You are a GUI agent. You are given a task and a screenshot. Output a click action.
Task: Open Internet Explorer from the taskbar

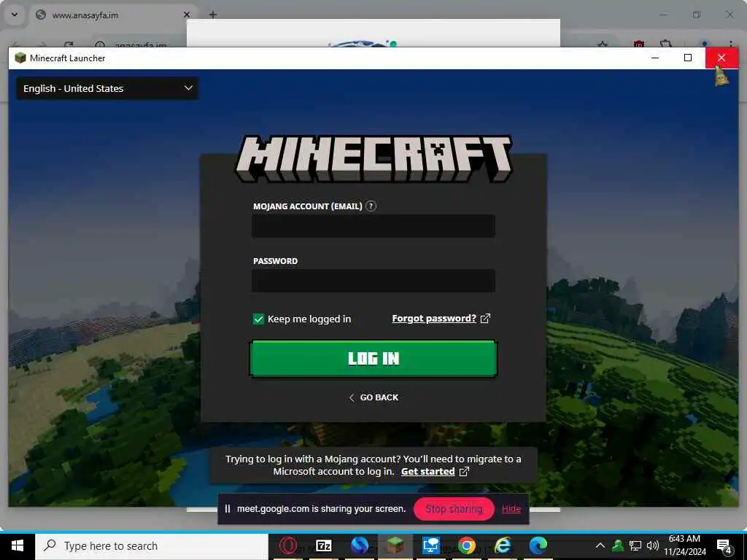(x=503, y=545)
